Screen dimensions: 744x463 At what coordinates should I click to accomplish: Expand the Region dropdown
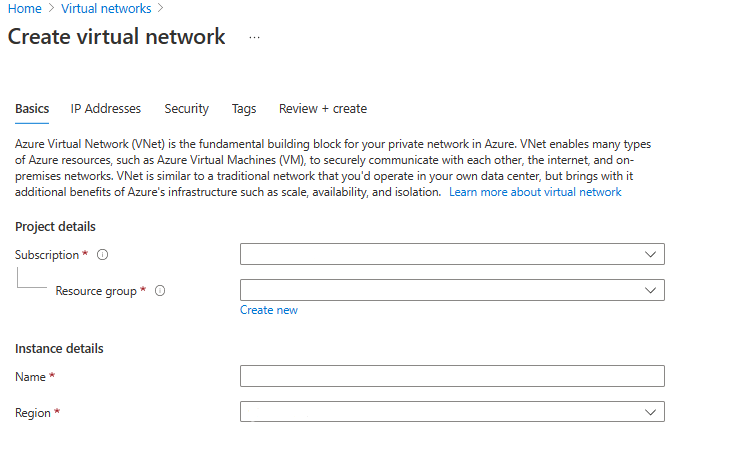[452, 412]
